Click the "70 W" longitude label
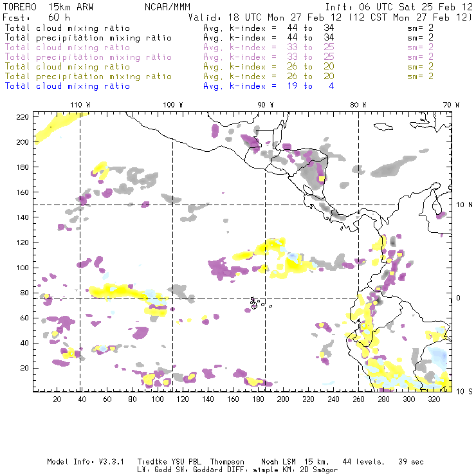 [x=451, y=105]
